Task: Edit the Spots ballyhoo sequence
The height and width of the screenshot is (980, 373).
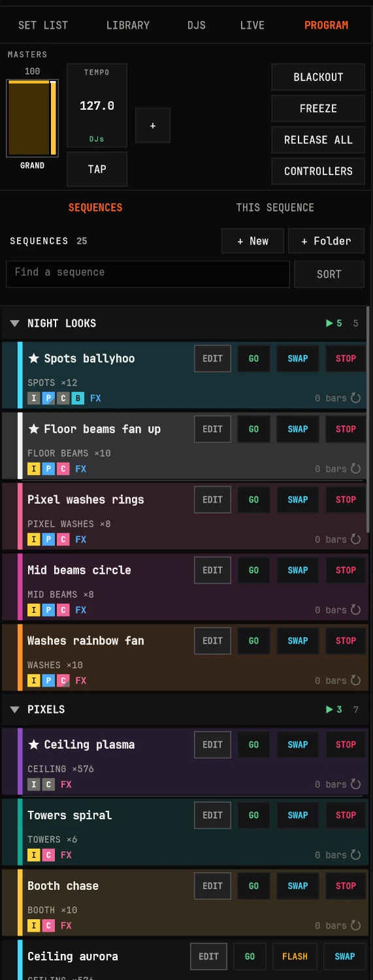Action: (x=212, y=359)
